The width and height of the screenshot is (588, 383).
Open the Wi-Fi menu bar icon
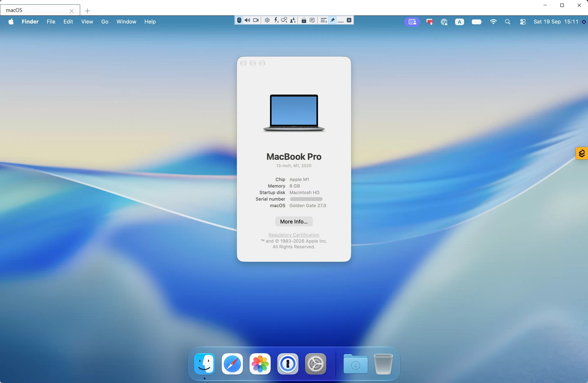pos(493,22)
